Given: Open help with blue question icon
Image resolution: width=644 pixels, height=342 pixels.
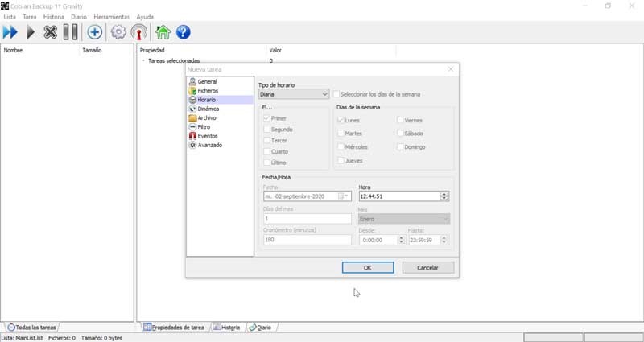Looking at the screenshot, I should (x=184, y=32).
